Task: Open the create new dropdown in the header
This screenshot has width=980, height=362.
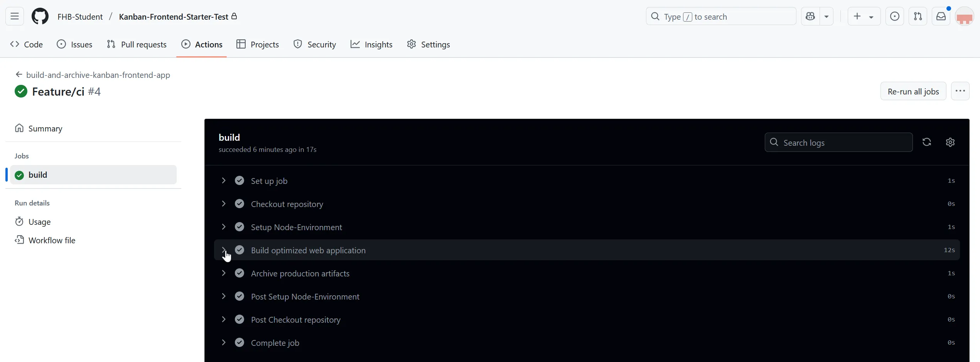Action: click(864, 16)
